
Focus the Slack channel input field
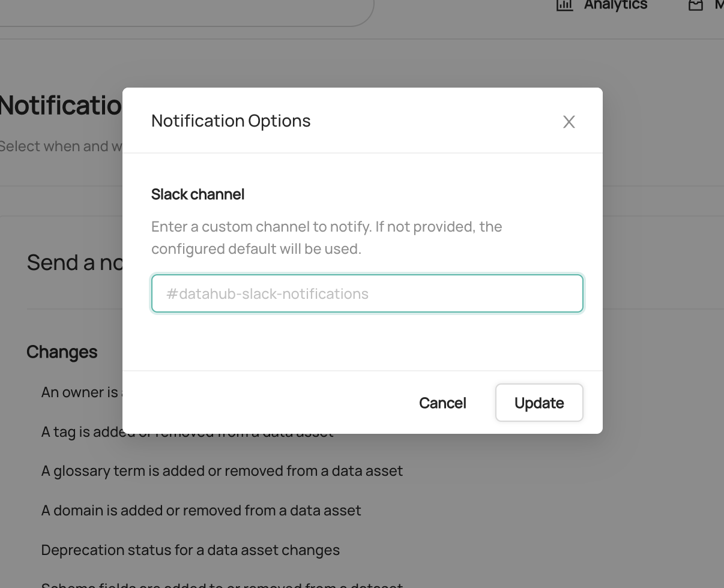click(x=367, y=293)
